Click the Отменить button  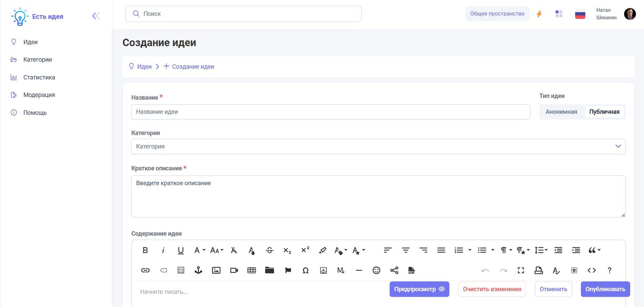pos(554,289)
